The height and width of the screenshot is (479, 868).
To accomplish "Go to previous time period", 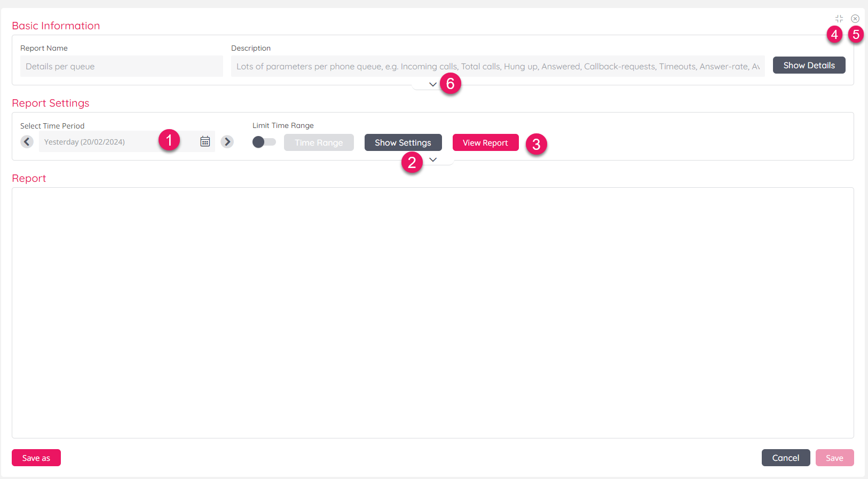I will coord(27,141).
